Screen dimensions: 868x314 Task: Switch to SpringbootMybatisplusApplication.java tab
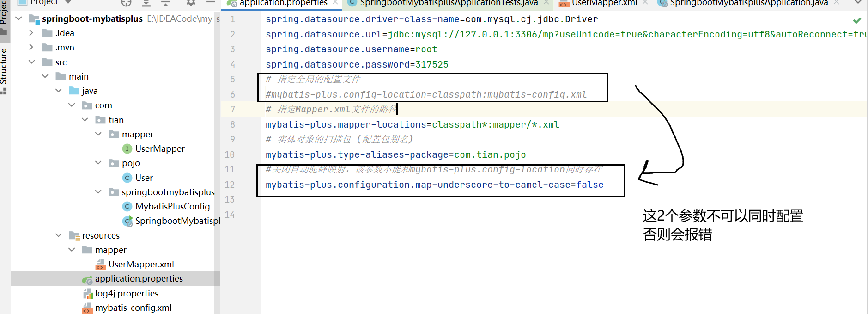tap(749, 3)
